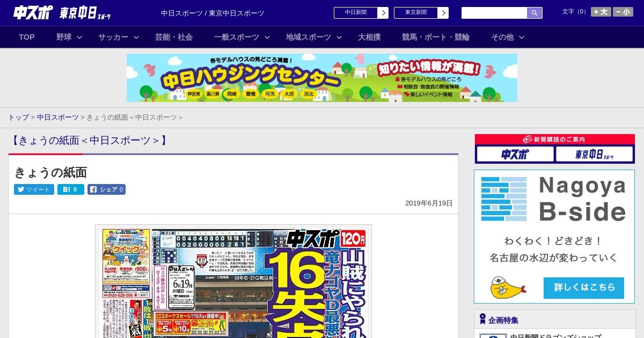Click the きょうの紙面 article title
The width and height of the screenshot is (644, 338).
[x=50, y=172]
